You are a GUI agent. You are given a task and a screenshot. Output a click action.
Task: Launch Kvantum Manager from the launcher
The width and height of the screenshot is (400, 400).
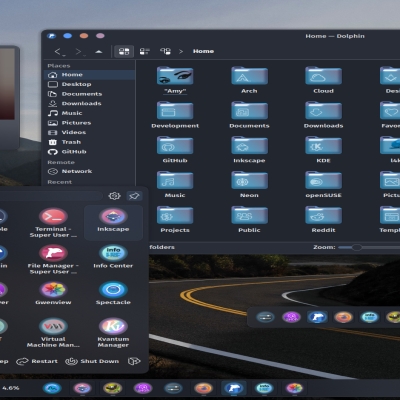pos(113,333)
